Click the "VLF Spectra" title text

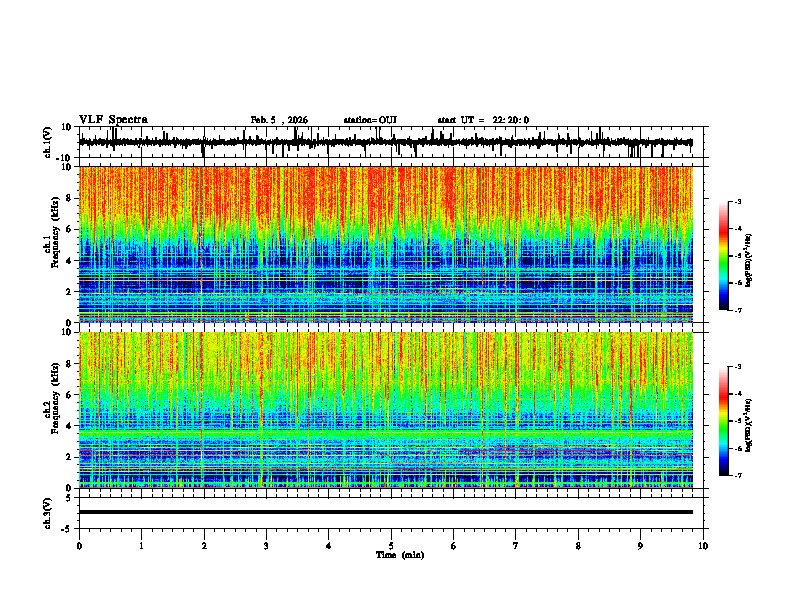pos(113,120)
